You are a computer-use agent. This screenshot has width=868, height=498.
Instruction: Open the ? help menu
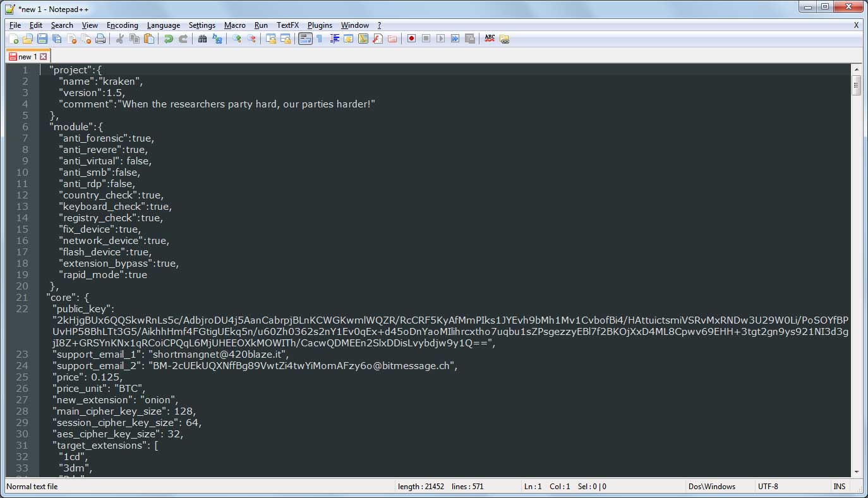tap(379, 25)
